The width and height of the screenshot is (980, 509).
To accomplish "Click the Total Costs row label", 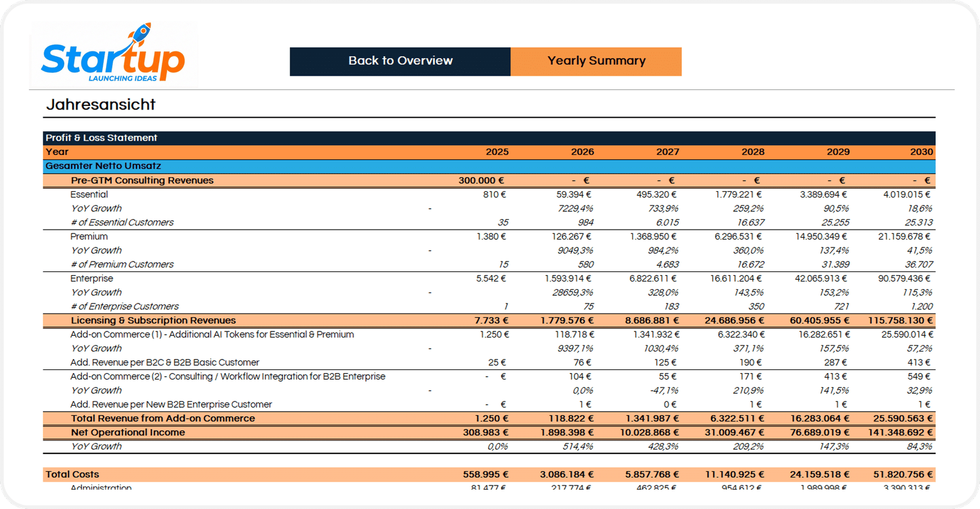I will pyautogui.click(x=72, y=475).
